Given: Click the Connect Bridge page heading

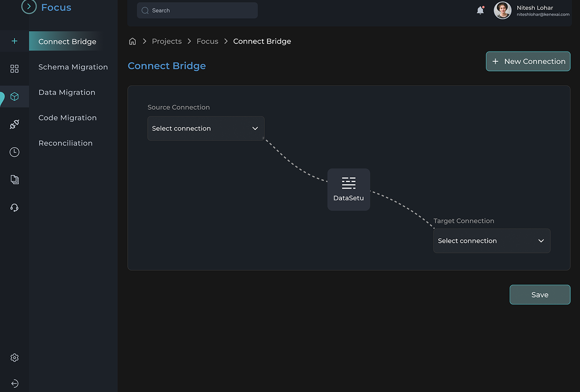Looking at the screenshot, I should 167,66.
